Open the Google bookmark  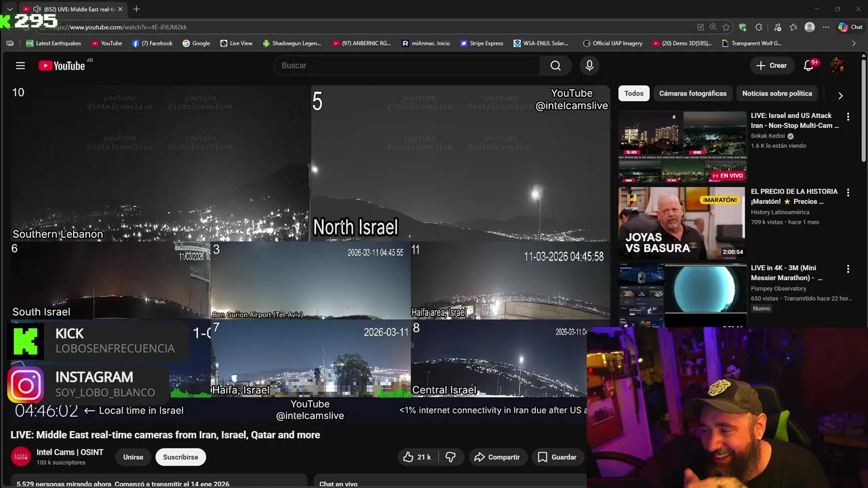(196, 43)
